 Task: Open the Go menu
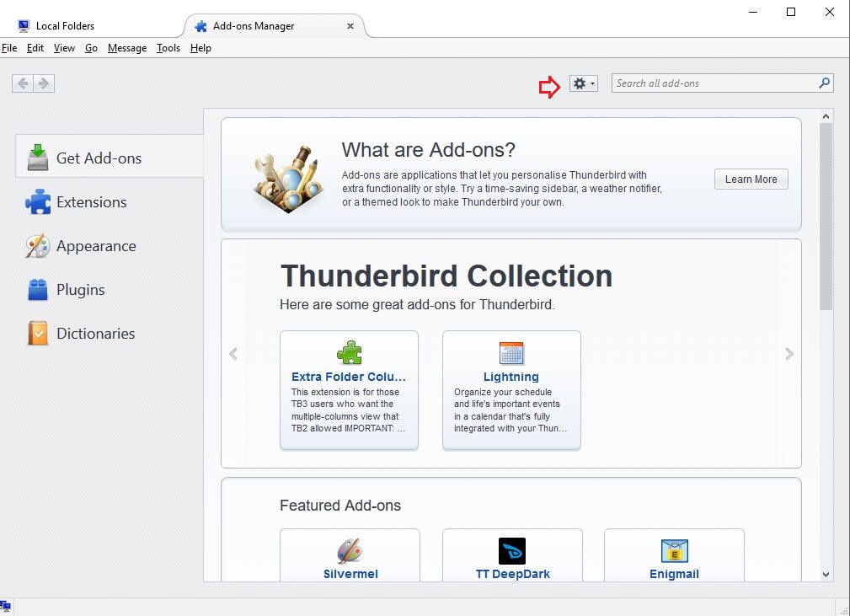point(91,48)
